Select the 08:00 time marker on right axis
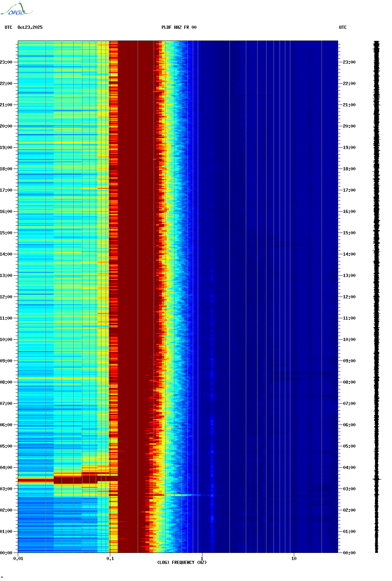This screenshot has width=392, height=581. coord(349,382)
